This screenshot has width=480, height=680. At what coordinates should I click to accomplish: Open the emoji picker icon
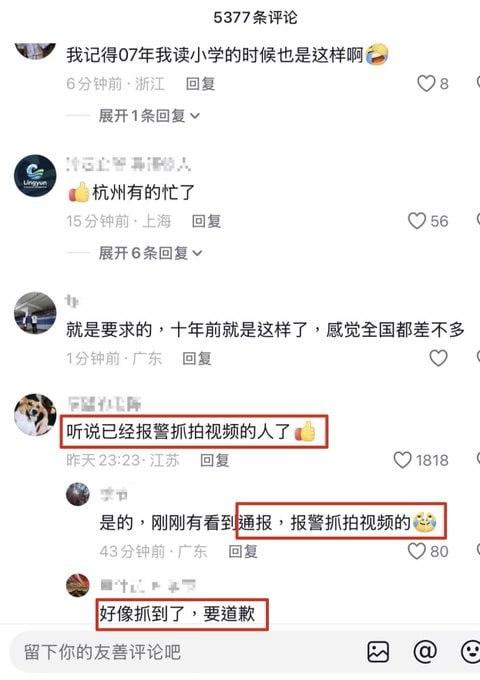(x=471, y=652)
